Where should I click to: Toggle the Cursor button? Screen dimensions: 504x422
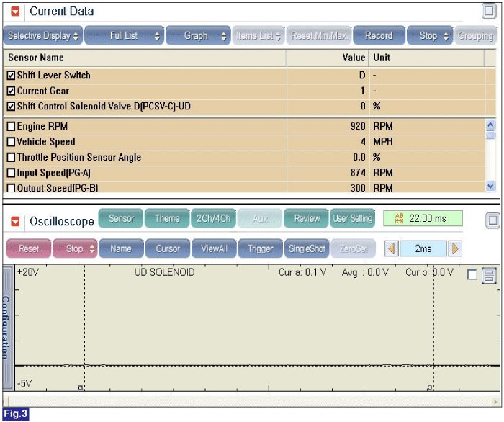coord(168,248)
